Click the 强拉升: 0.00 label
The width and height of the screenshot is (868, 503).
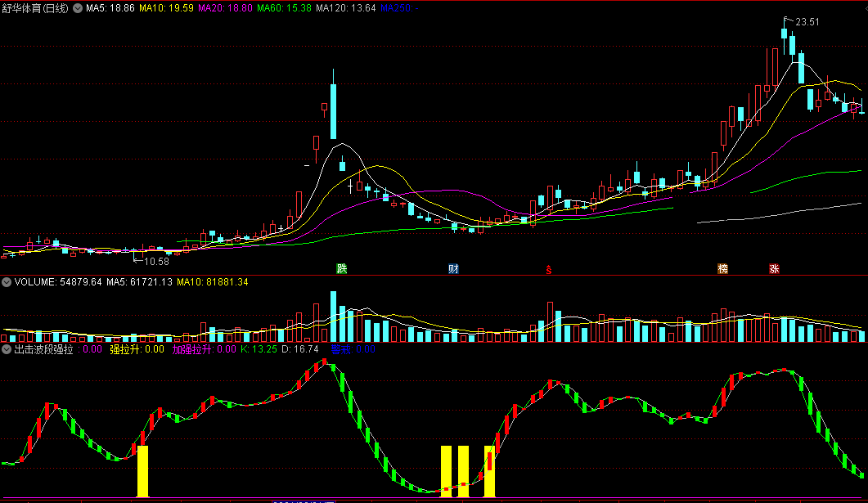pyautogui.click(x=137, y=349)
